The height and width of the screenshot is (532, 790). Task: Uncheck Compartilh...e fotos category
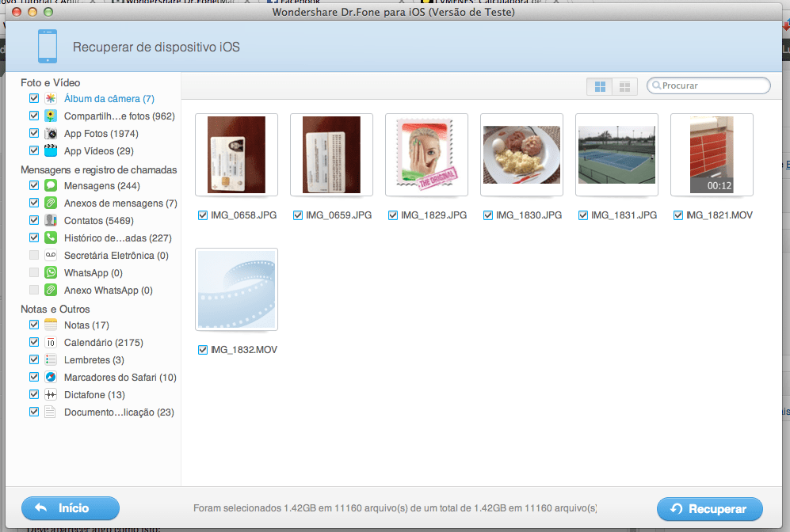(x=34, y=116)
